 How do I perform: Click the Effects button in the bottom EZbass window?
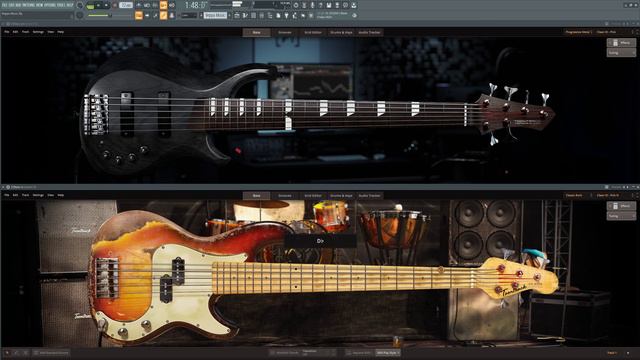(x=621, y=206)
